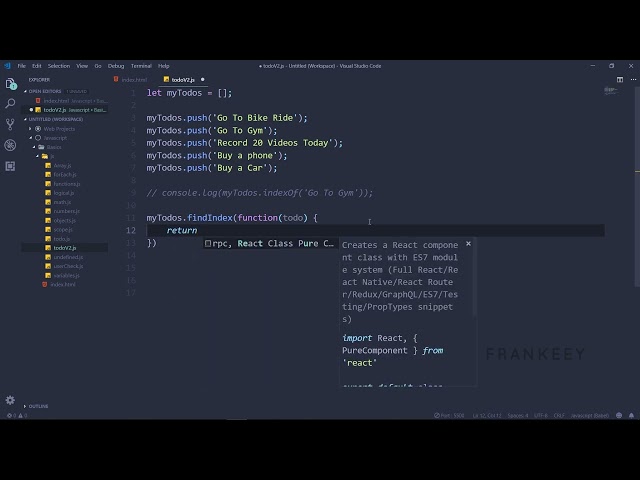Viewport: 640px width, 480px height.
Task: Click the unsaved dot beside todoV2.js in Open Editors
Action: click(31, 110)
